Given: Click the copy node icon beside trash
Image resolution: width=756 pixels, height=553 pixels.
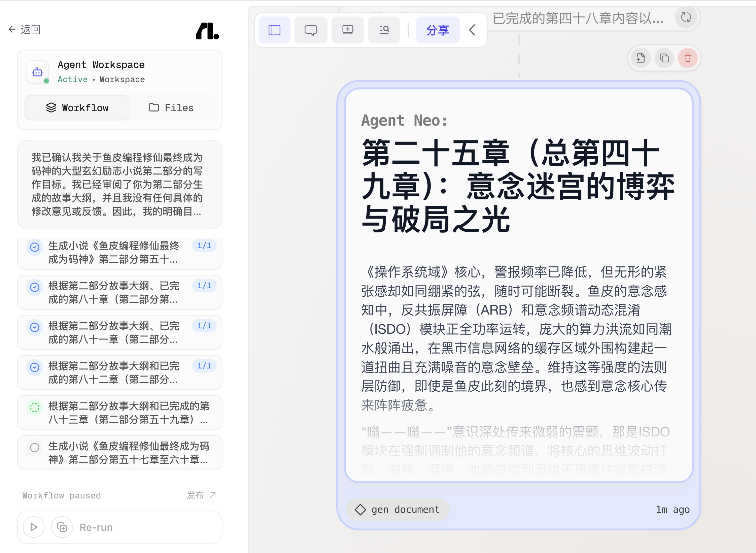Looking at the screenshot, I should pyautogui.click(x=664, y=58).
